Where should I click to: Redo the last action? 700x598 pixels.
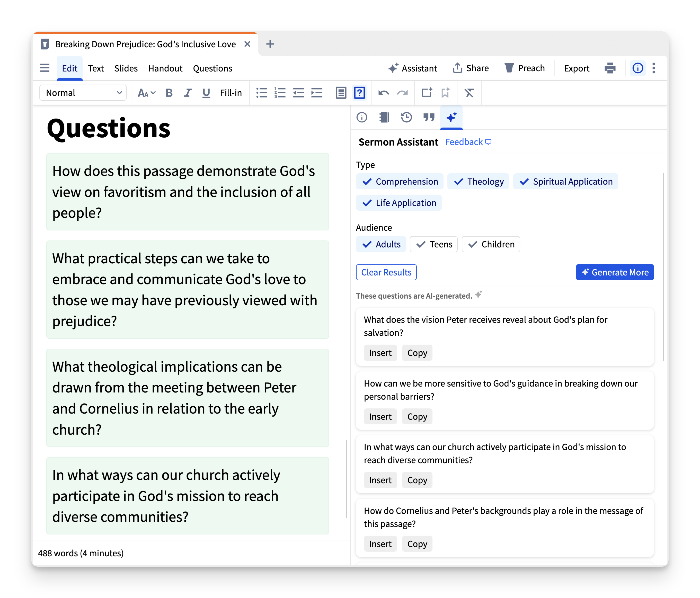click(x=402, y=93)
